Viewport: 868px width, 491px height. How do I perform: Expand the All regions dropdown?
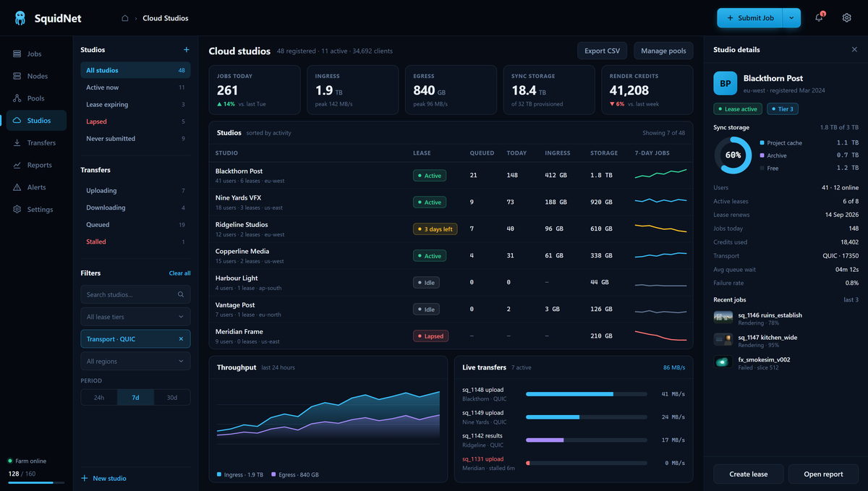tap(135, 361)
